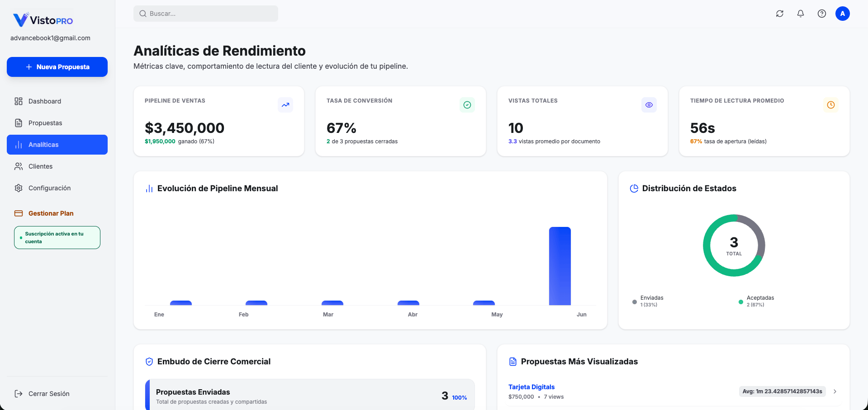Expand the Tarjeta Digitals row chevron
868x410 pixels.
click(x=835, y=391)
